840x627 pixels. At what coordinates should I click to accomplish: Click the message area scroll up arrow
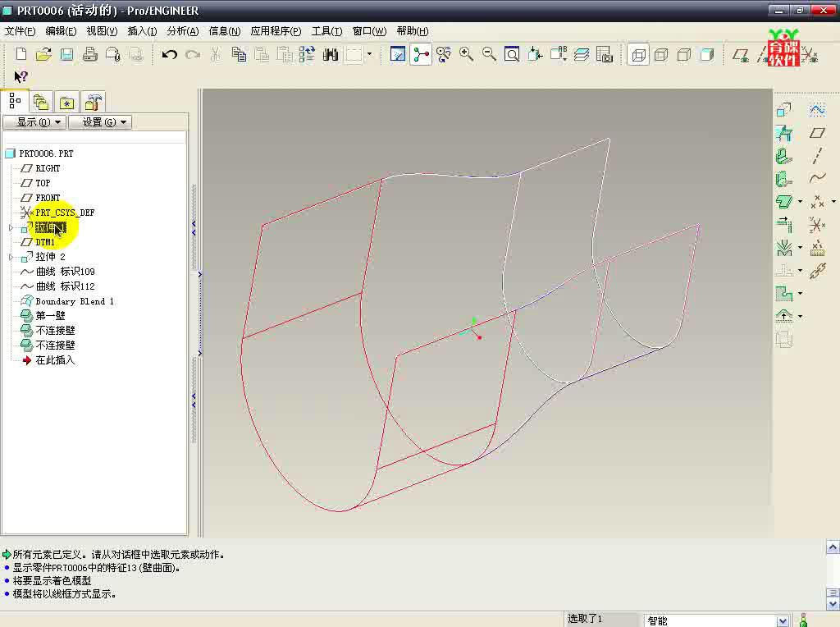coord(833,547)
